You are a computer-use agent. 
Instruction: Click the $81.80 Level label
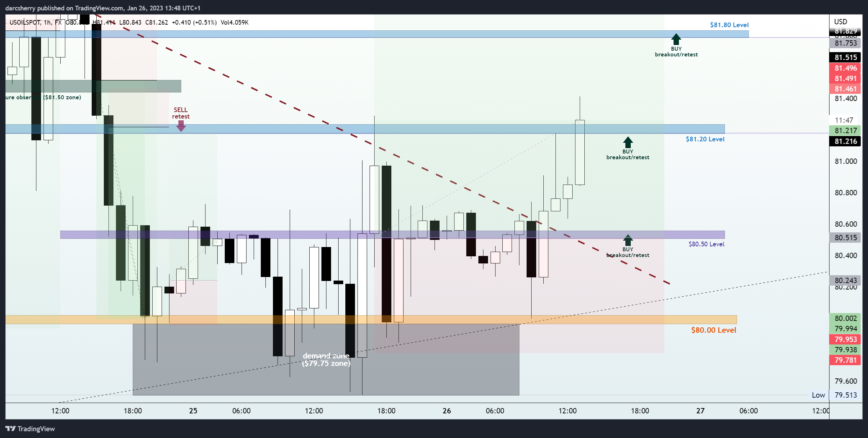(x=729, y=25)
